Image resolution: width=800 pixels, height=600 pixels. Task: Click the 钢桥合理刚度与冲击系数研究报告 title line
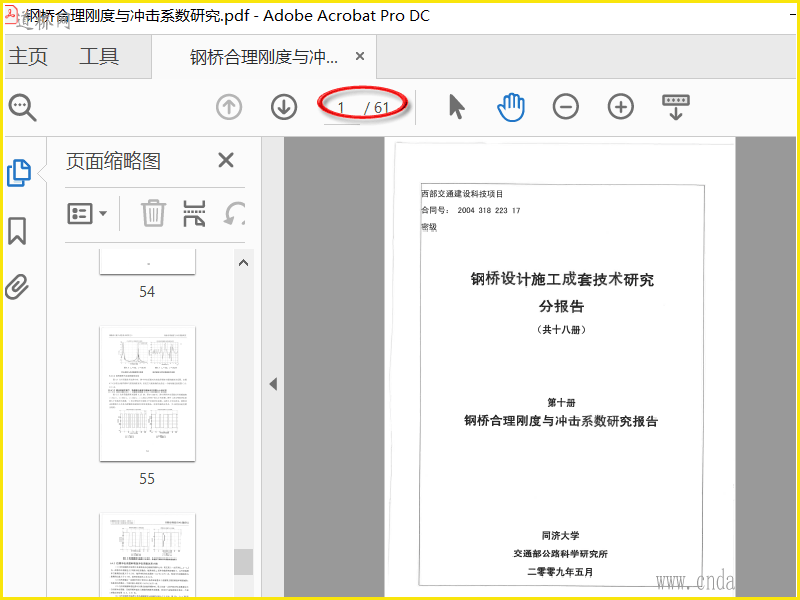point(561,421)
